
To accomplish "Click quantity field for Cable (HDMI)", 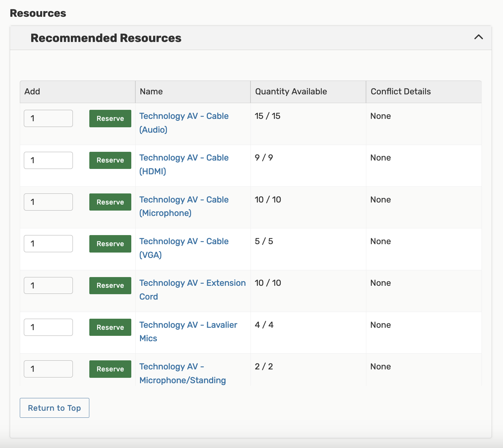I will point(48,160).
